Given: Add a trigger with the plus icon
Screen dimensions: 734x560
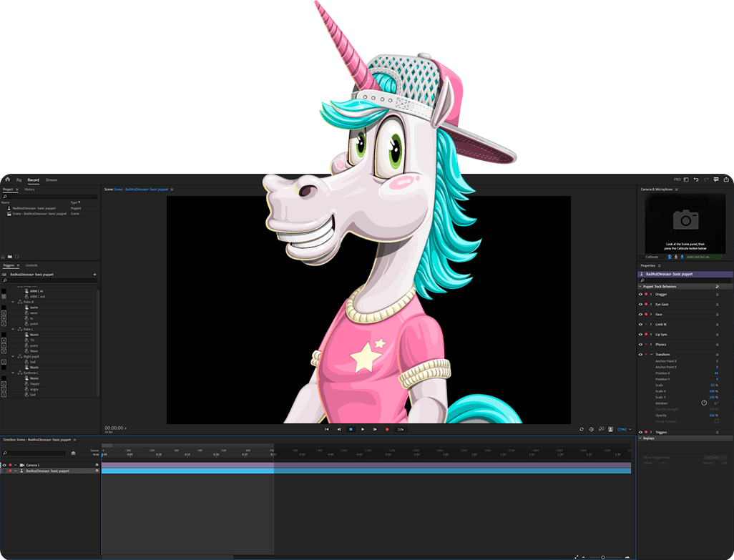Looking at the screenshot, I should [94, 274].
